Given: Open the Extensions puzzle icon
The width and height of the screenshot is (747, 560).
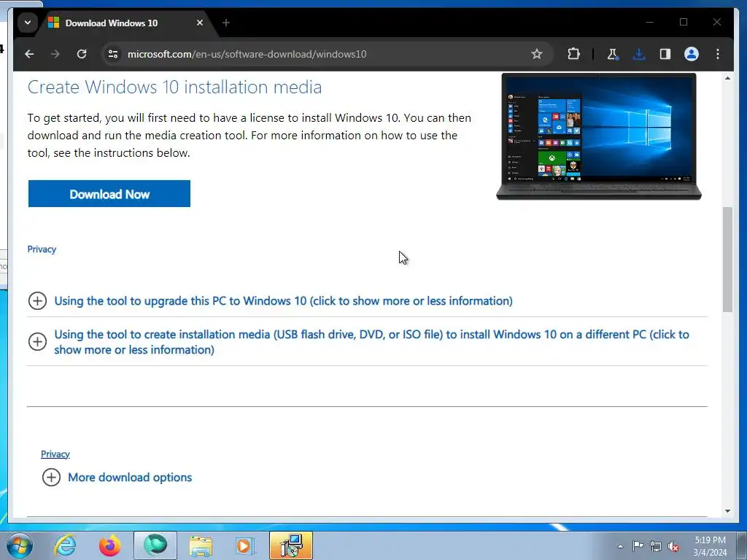Looking at the screenshot, I should (x=573, y=54).
